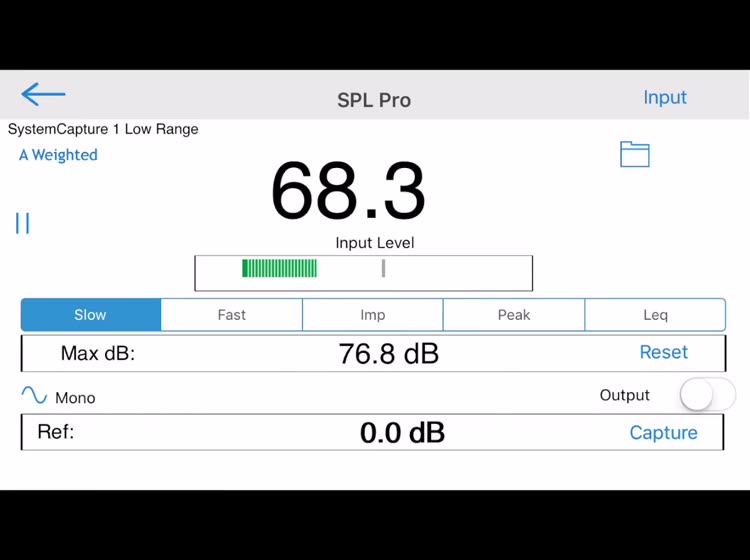Change the A Weighted setting

pyautogui.click(x=58, y=155)
